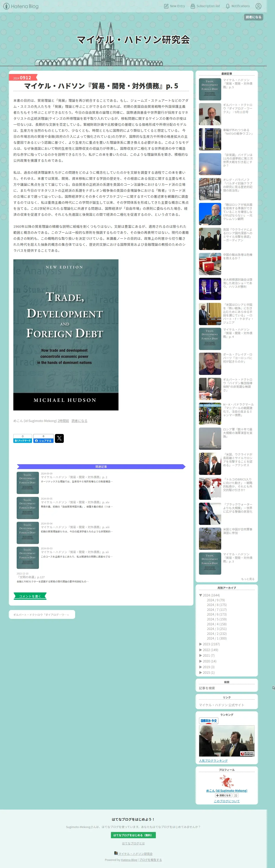Image resolution: width=275 pixels, height=868 pixels.
Task: Open the user profile avatar icon
Action: coord(259,6)
